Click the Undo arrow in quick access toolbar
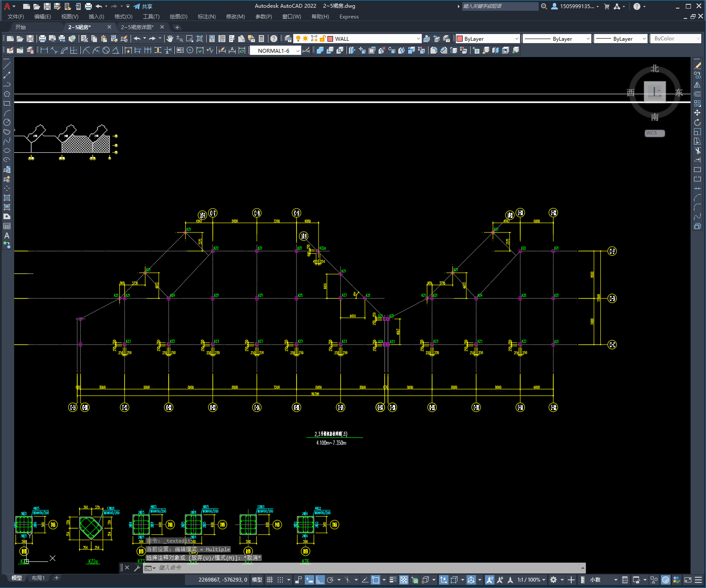The image size is (706, 588). pos(99,6)
